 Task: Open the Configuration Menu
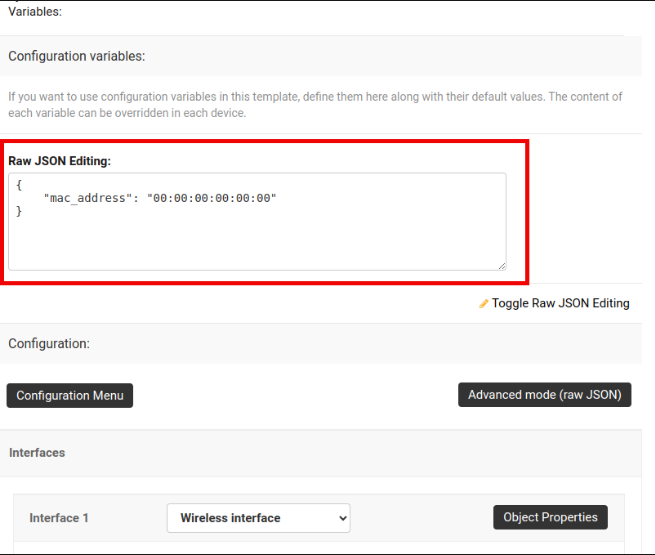click(70, 395)
